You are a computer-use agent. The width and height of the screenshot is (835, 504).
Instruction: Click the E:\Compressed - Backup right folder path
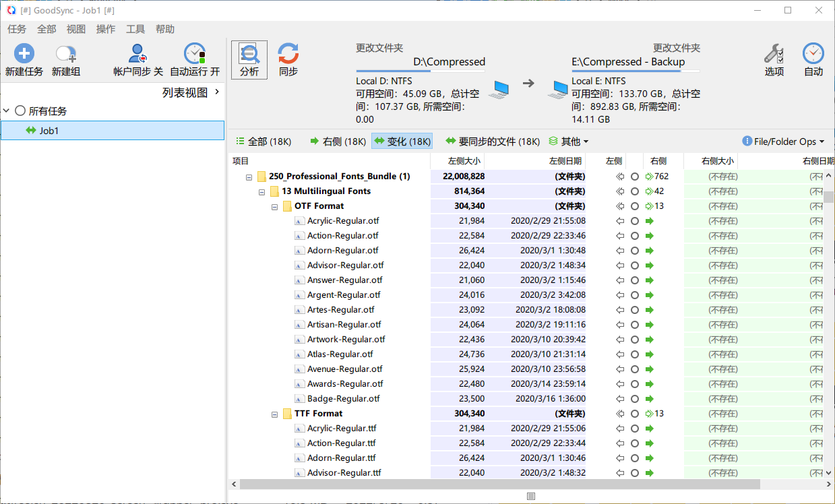click(x=628, y=62)
